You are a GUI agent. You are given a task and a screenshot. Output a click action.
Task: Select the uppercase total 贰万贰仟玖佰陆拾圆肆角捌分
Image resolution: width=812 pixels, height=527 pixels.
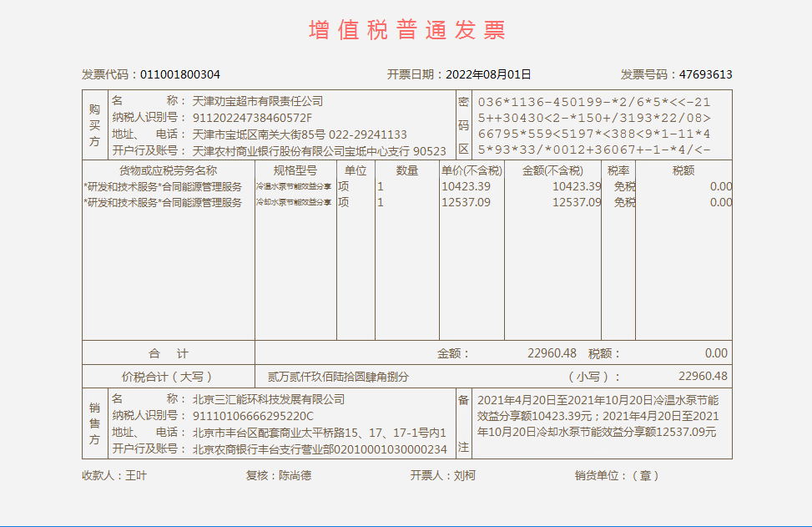click(x=338, y=377)
